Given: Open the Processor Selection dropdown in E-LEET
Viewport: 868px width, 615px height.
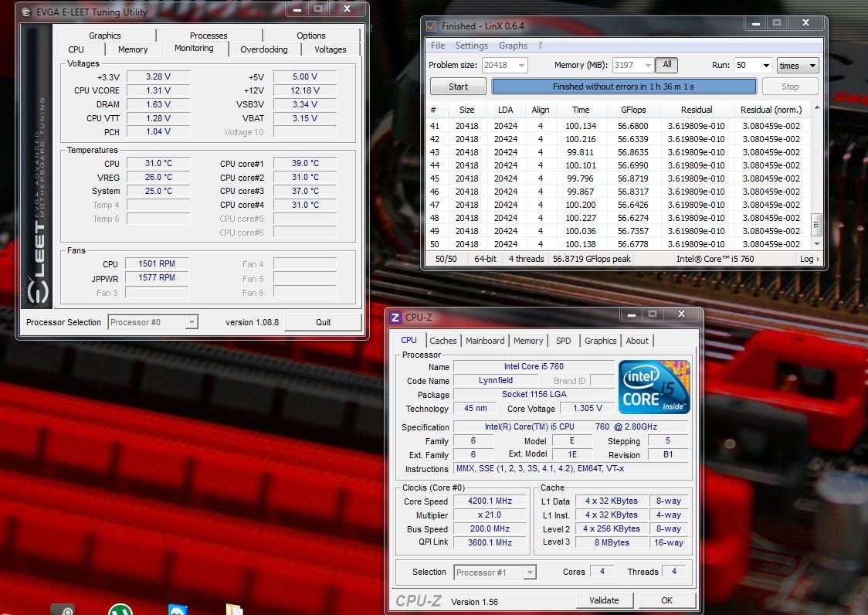Looking at the screenshot, I should click(x=191, y=322).
